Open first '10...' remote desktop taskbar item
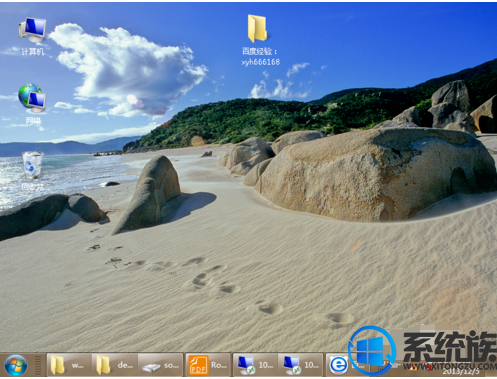This screenshot has width=497, height=379. pyautogui.click(x=255, y=365)
